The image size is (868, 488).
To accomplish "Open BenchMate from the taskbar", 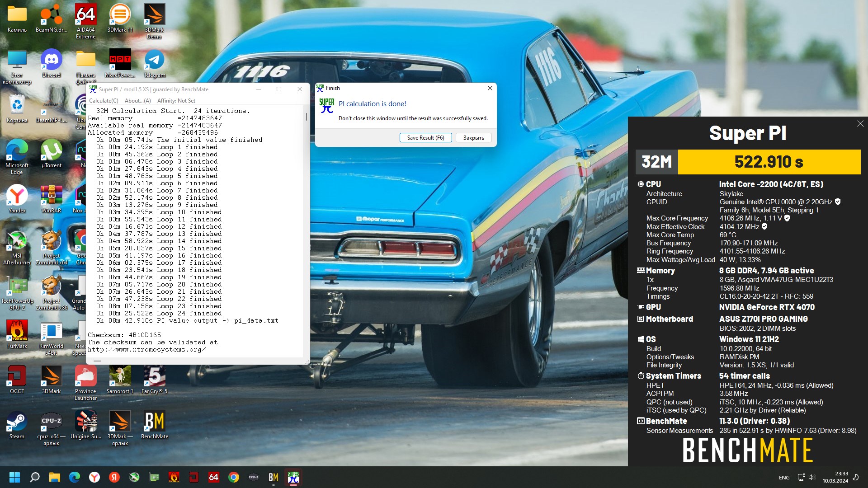I will click(x=274, y=477).
